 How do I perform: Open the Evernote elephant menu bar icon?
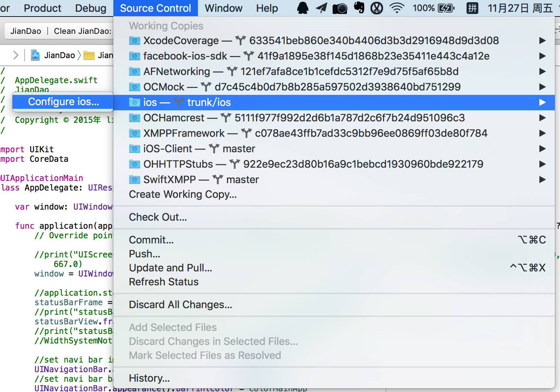[x=359, y=8]
